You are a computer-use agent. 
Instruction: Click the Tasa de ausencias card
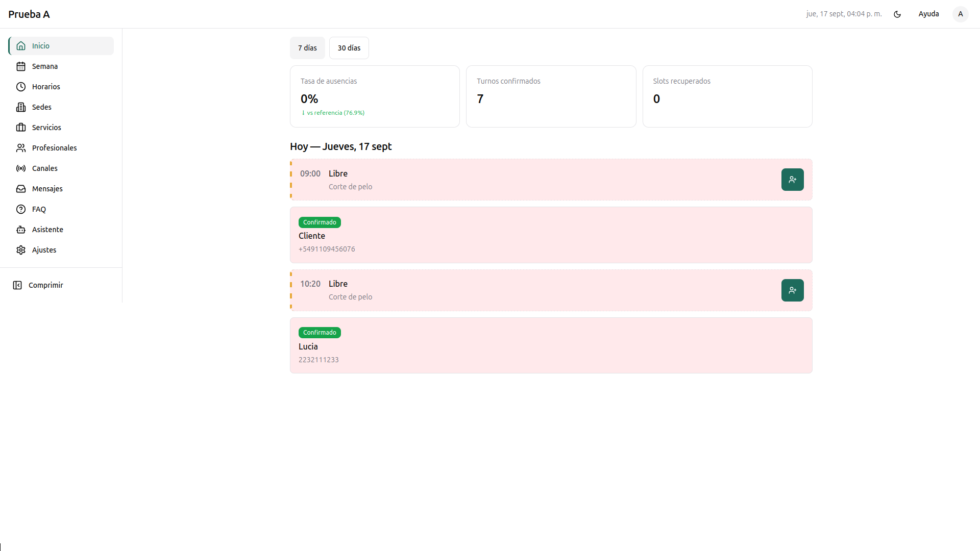[x=375, y=96]
